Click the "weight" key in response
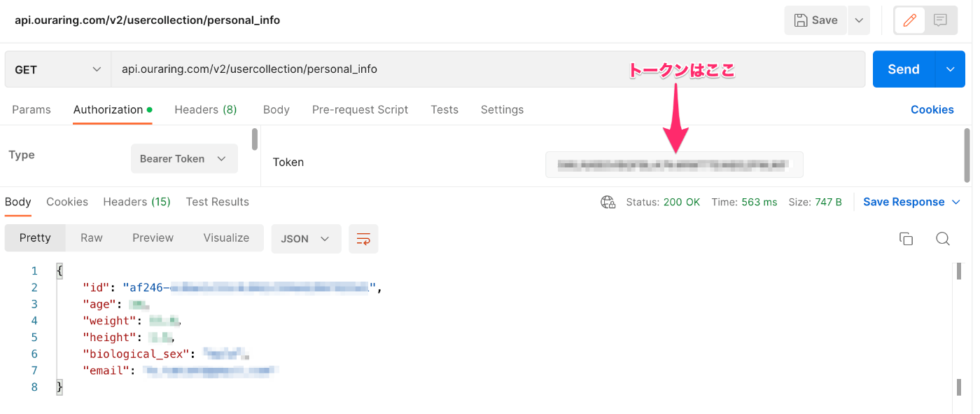980x414 pixels. 109,321
